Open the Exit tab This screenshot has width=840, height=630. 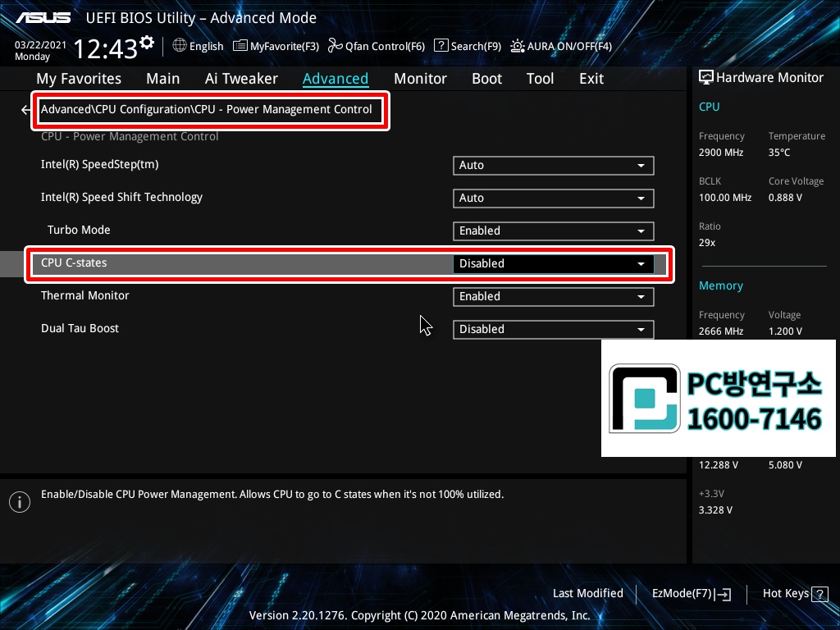click(591, 79)
